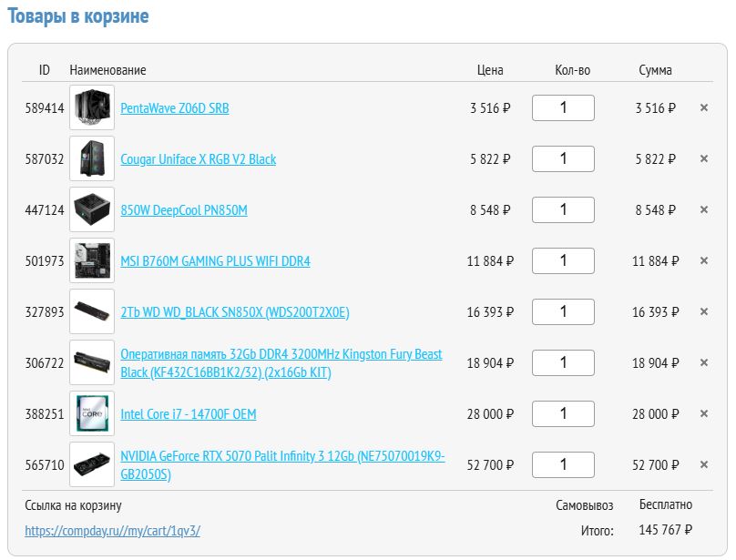This screenshot has height=560, width=736.
Task: Click the Самовывоз delivery label
Action: [x=585, y=505]
